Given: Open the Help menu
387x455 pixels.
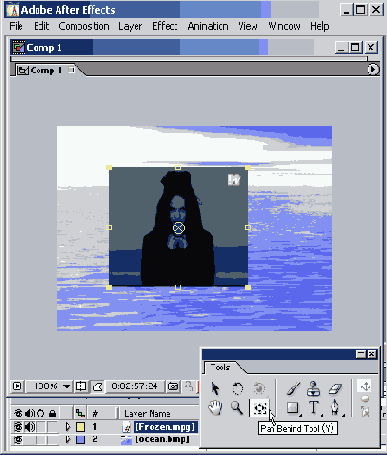Looking at the screenshot, I should 320,26.
